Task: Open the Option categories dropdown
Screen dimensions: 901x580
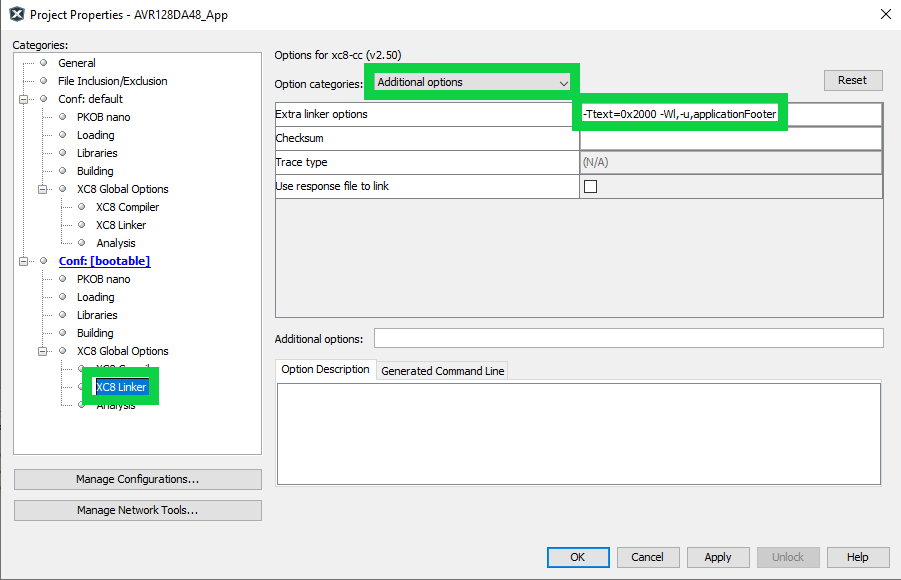Action: (472, 82)
